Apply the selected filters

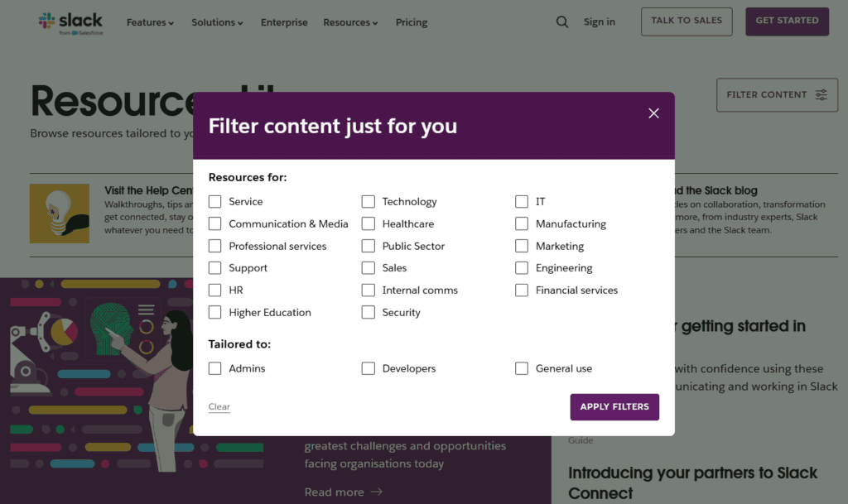coord(614,407)
